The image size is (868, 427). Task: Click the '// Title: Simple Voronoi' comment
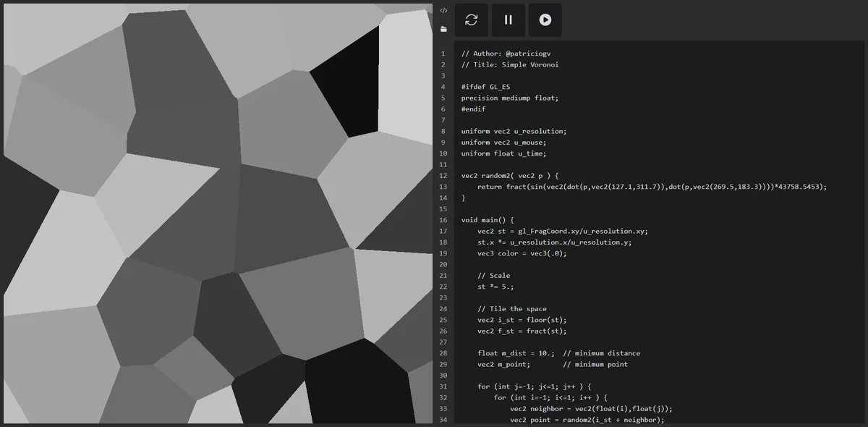point(511,64)
